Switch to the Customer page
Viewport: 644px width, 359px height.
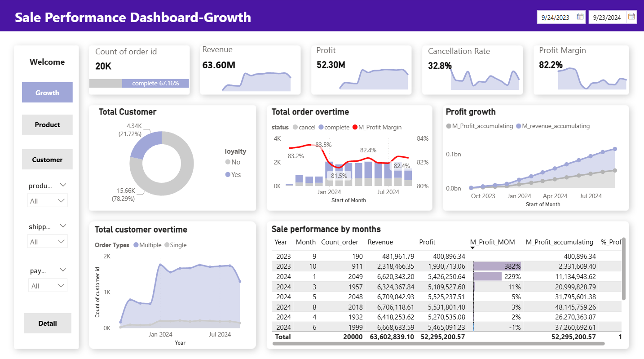coord(47,160)
